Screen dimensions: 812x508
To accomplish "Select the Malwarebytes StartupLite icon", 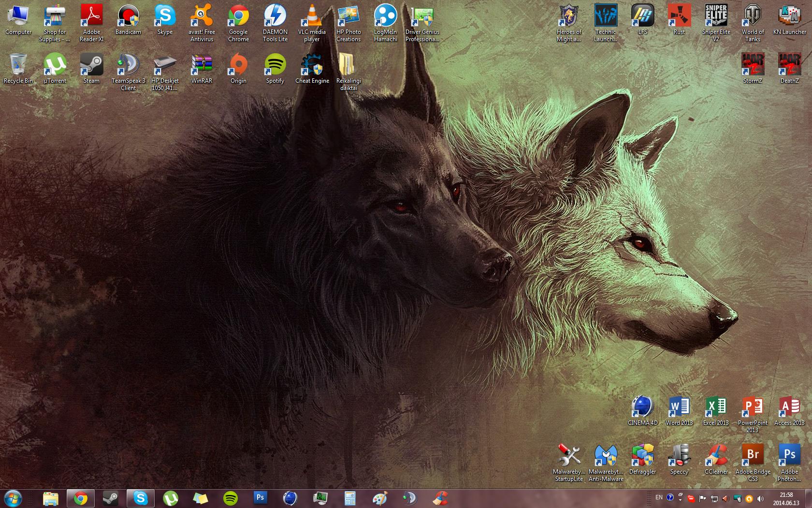I will point(569,463).
